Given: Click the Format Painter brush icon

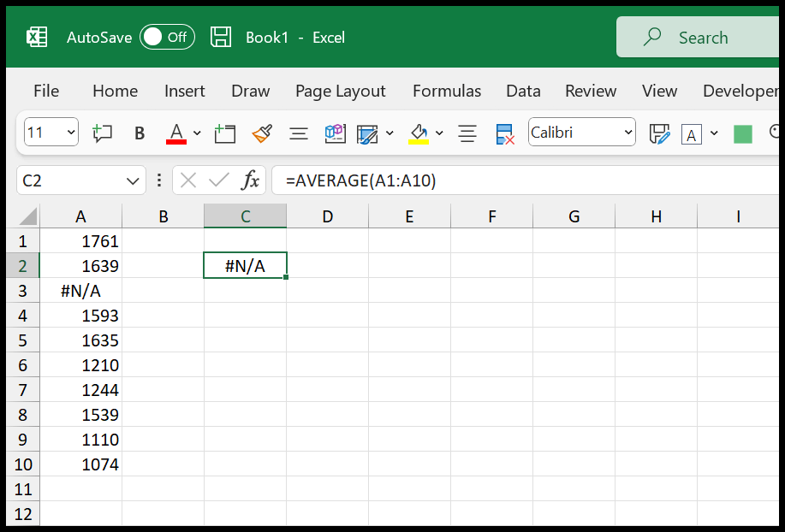Looking at the screenshot, I should tap(261, 133).
